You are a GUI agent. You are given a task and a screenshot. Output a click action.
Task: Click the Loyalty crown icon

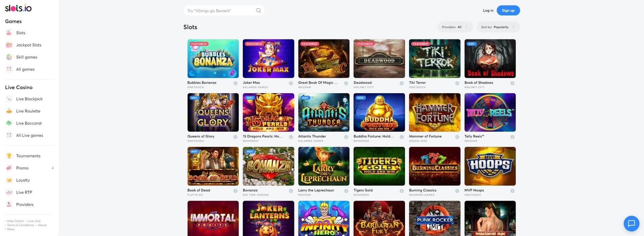pos(9,180)
